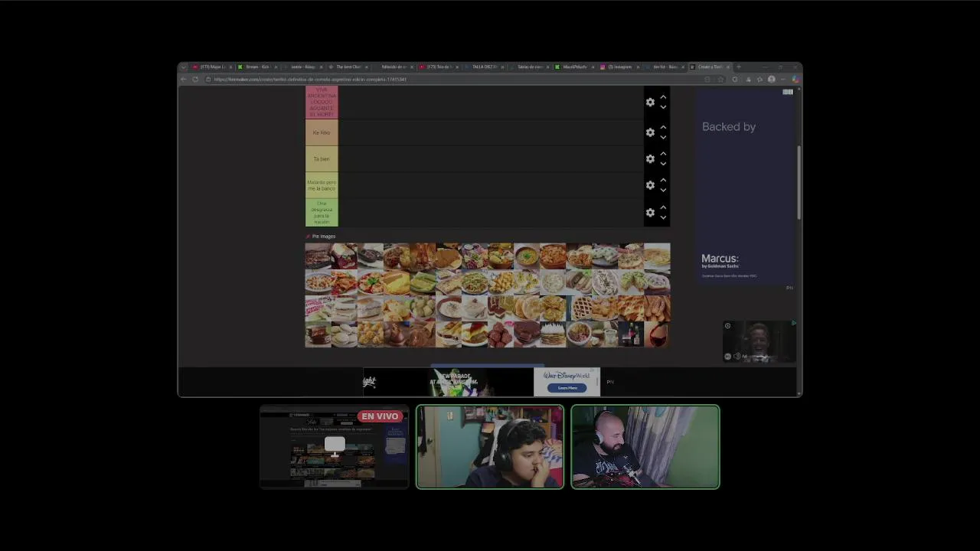Select the churros image in third row

[657, 308]
